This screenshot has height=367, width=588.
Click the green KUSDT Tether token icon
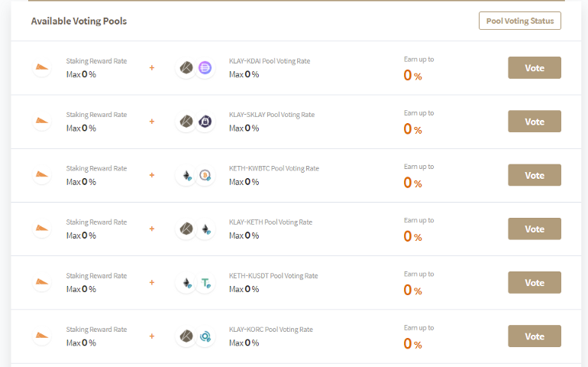[x=205, y=282]
